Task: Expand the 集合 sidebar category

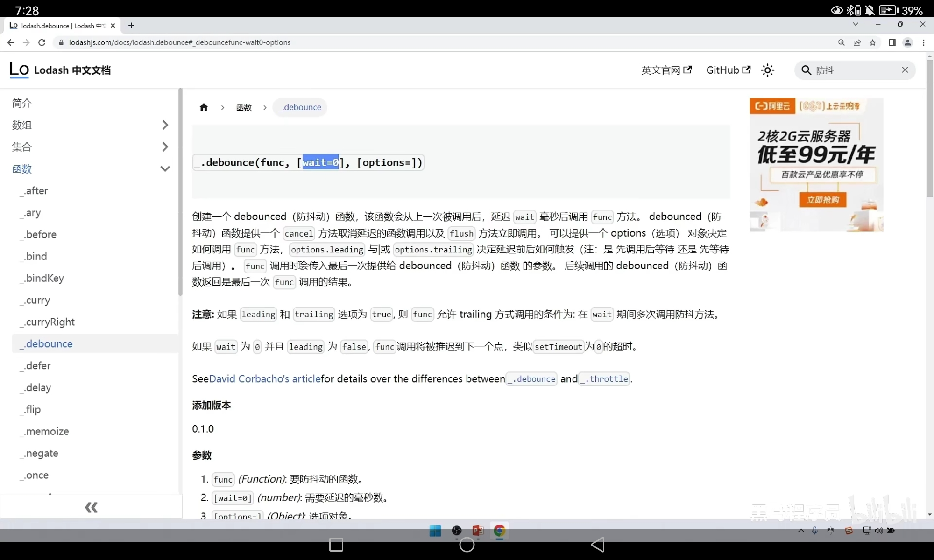Action: 164,147
